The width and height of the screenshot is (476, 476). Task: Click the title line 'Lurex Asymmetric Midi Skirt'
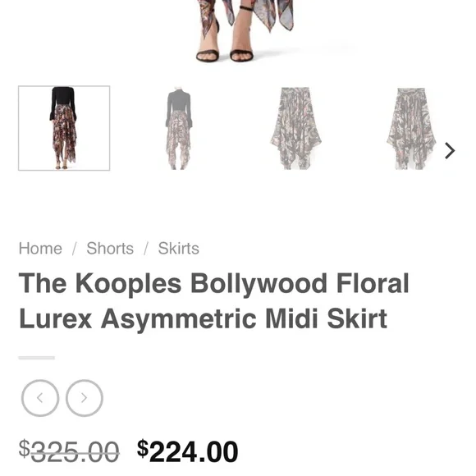click(203, 318)
